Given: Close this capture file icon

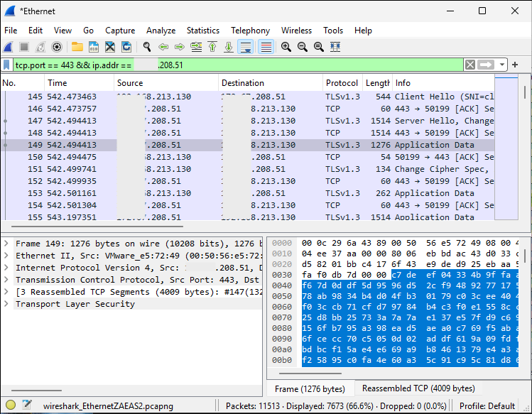Looking at the screenshot, I should [110, 47].
